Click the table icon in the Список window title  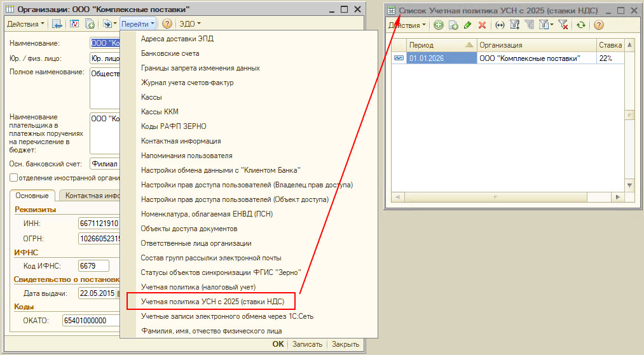point(392,10)
